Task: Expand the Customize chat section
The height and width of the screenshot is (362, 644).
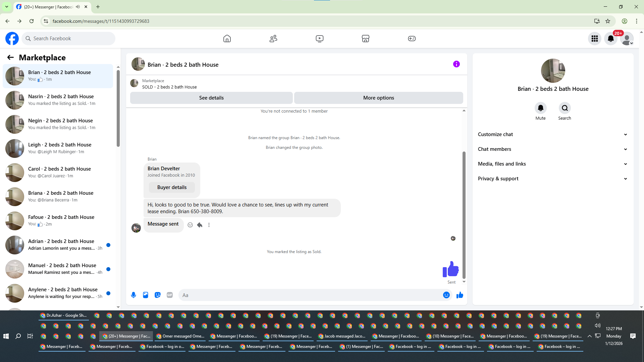Action: click(x=553, y=134)
